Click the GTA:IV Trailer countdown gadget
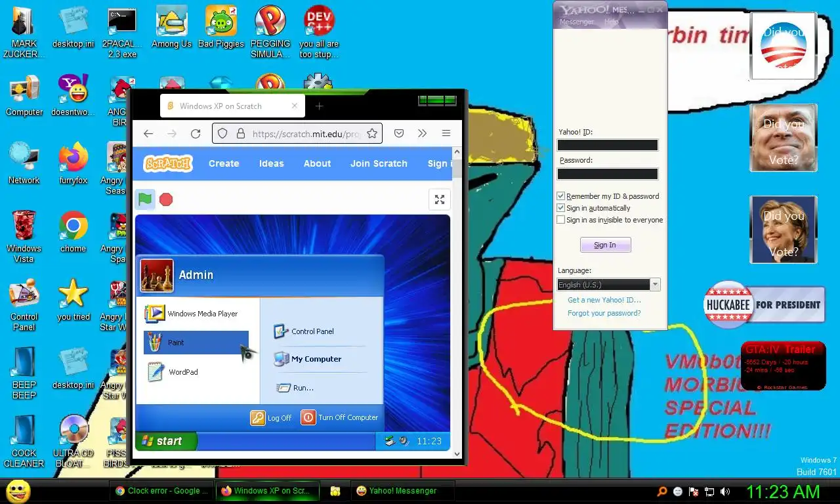The image size is (840, 504). click(x=783, y=366)
